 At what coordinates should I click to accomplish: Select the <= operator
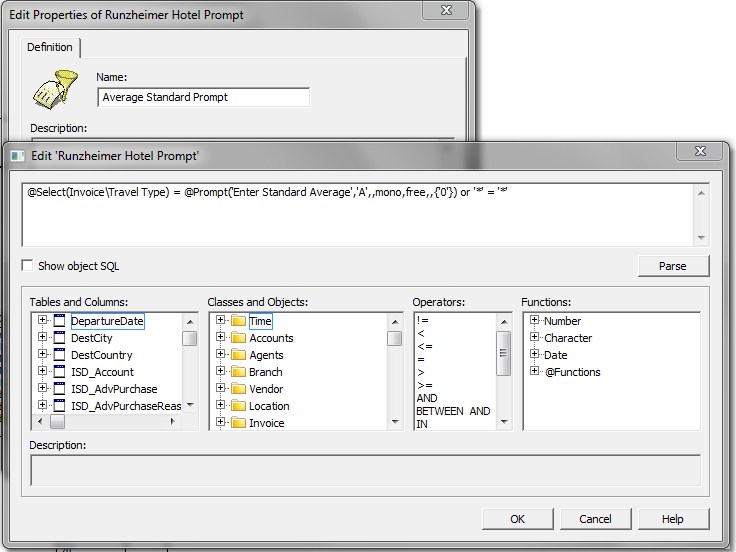click(425, 346)
